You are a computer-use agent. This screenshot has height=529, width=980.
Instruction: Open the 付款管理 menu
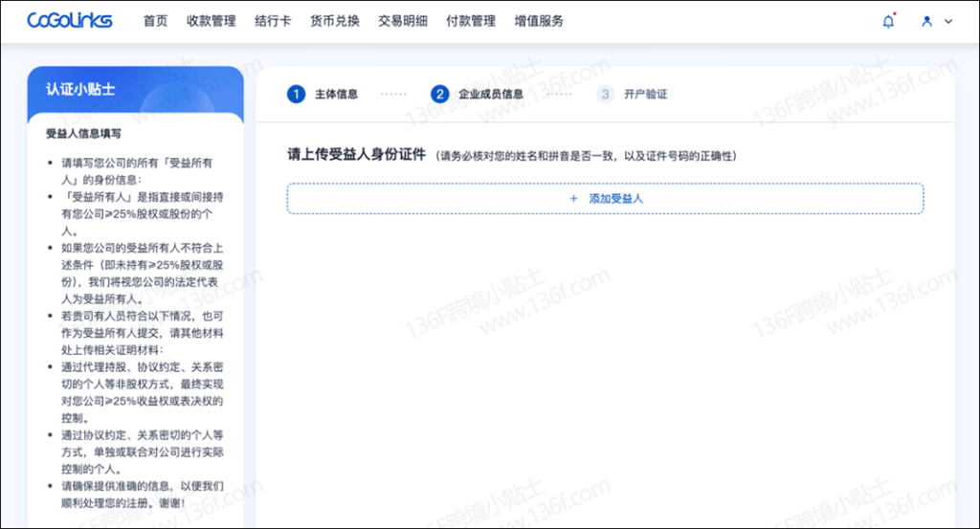coord(471,21)
